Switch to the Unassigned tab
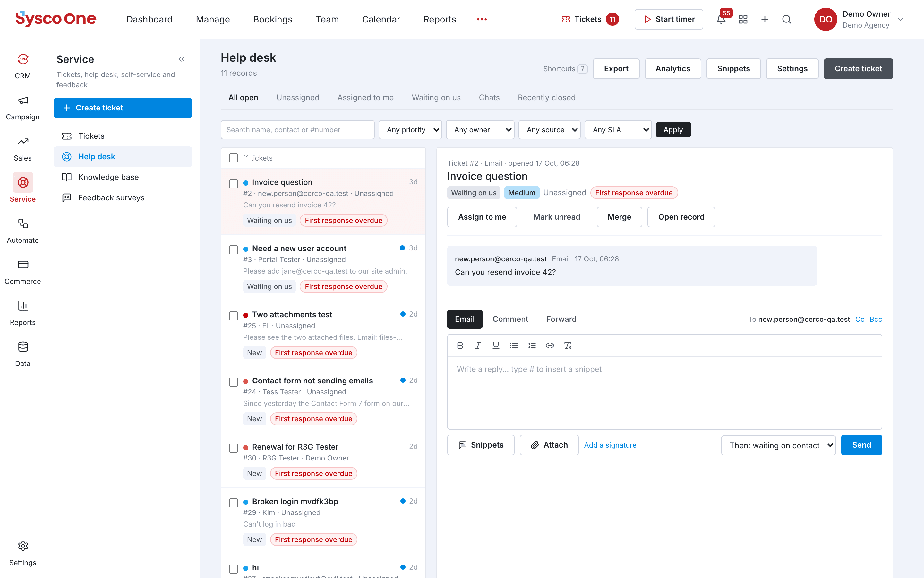Viewport: 924px width, 578px height. (x=298, y=98)
